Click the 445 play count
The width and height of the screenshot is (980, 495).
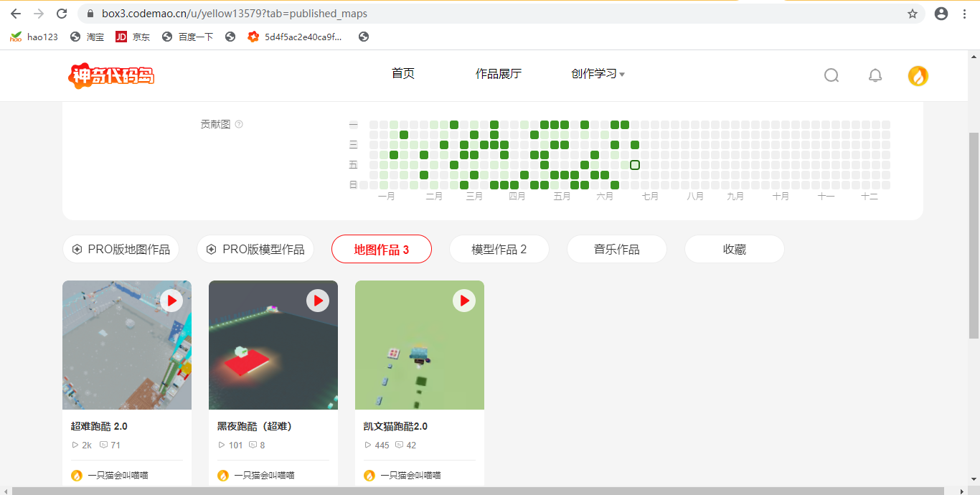[x=377, y=445]
